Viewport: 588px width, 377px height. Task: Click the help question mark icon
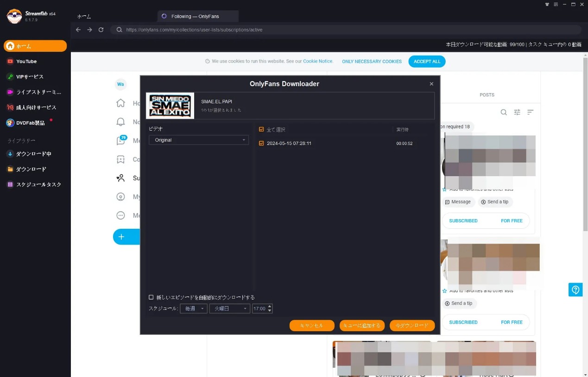click(575, 290)
